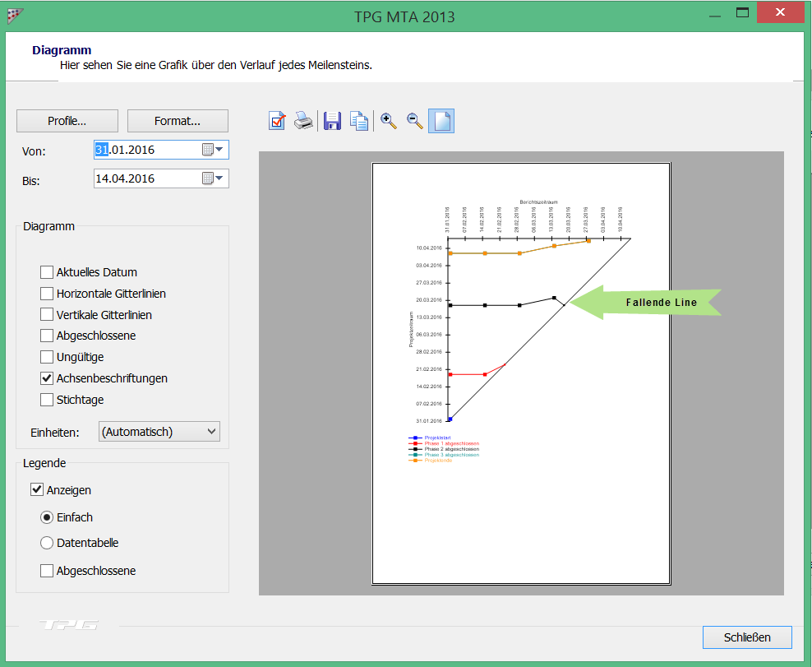Open the Von date calendar dropdown

click(x=213, y=150)
